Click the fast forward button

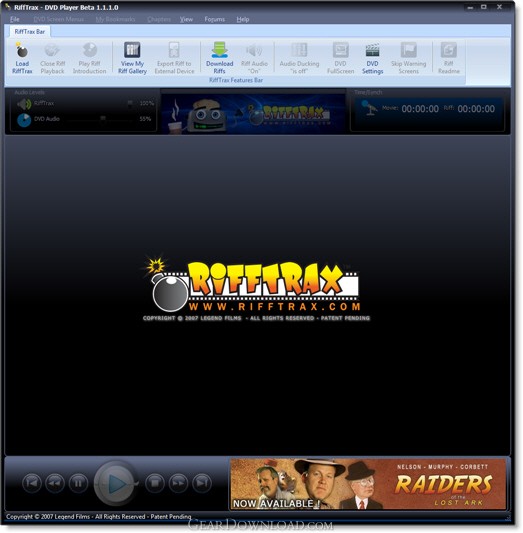tap(178, 483)
